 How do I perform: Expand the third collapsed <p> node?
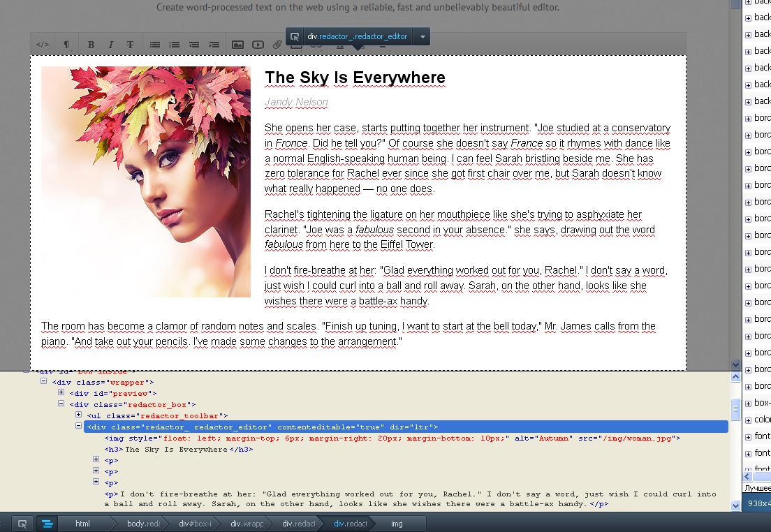96,482
